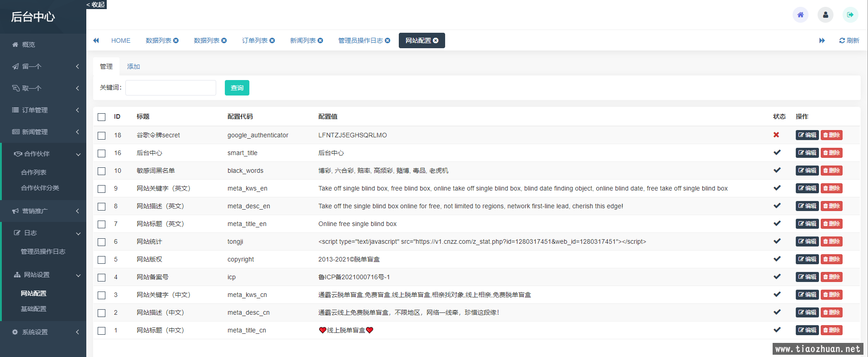Delete the meta_desc_cn config row
Image resolution: width=868 pixels, height=357 pixels.
coord(832,312)
